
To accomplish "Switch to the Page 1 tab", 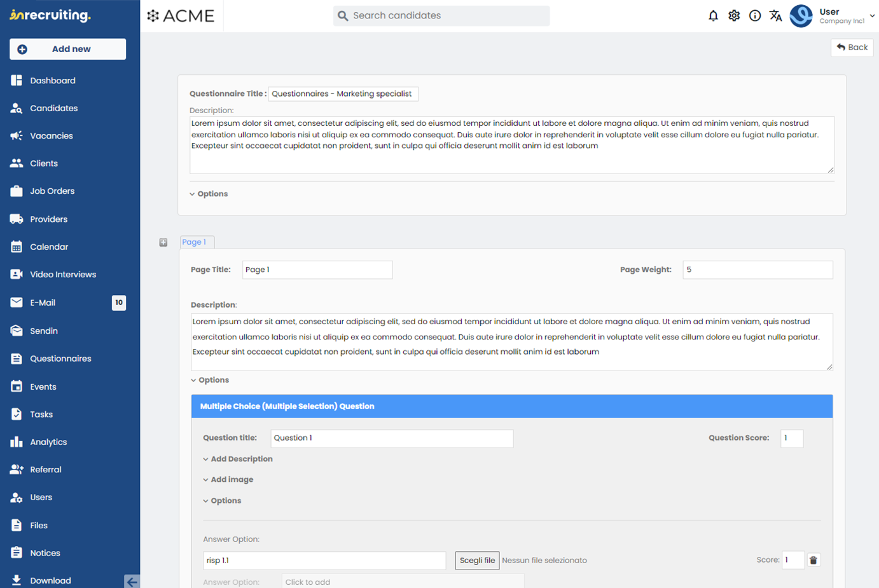I will click(x=195, y=242).
